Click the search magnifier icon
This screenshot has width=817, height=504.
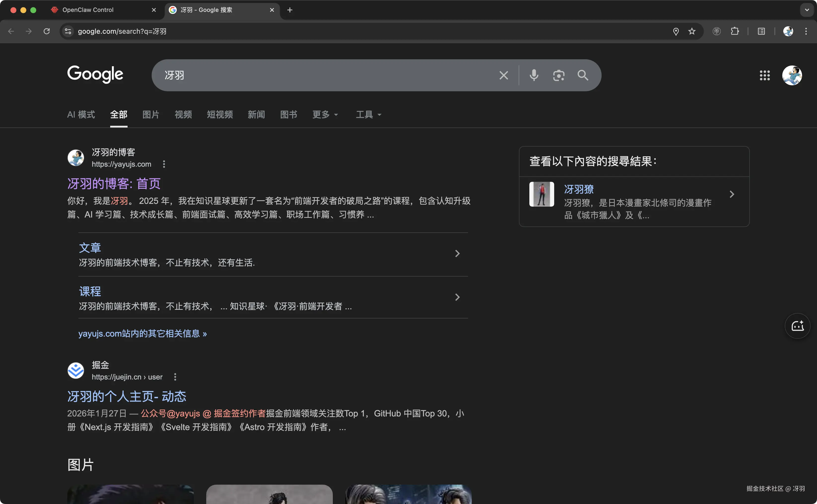point(583,75)
